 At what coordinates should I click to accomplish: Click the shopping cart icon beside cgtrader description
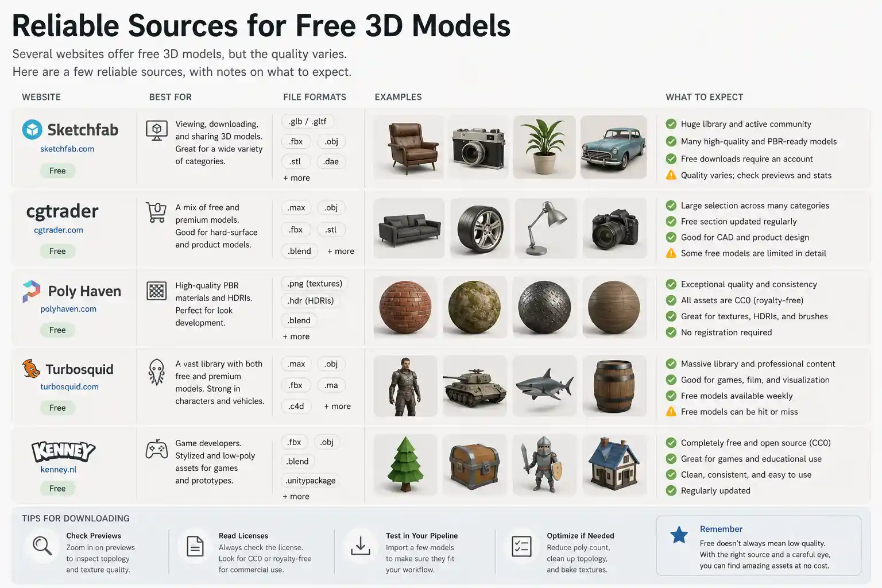tap(156, 212)
